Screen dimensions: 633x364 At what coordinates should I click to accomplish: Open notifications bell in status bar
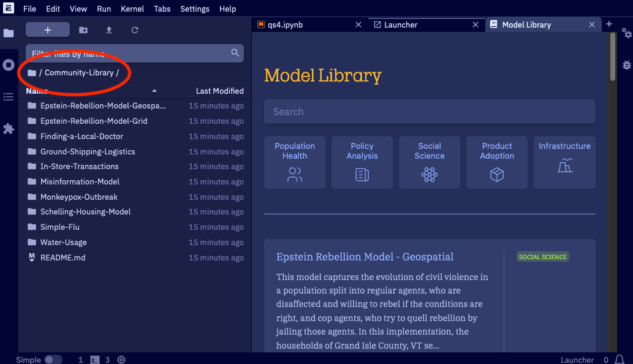click(x=620, y=359)
